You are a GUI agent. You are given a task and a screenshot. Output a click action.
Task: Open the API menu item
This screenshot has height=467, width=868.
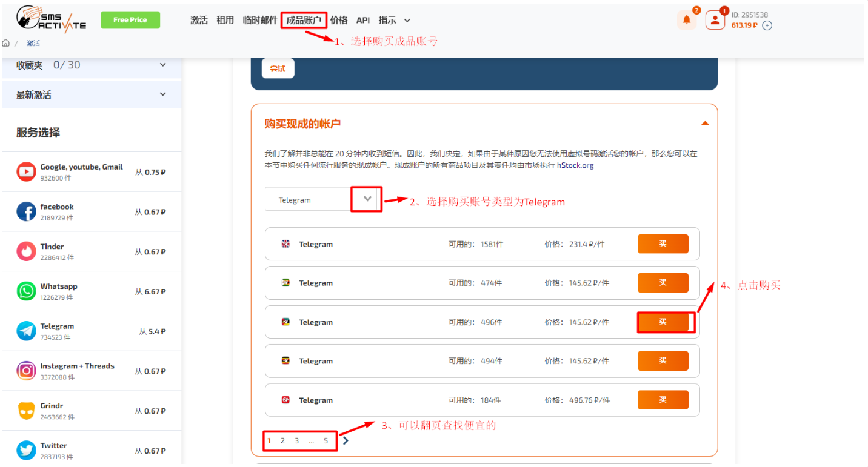point(363,20)
